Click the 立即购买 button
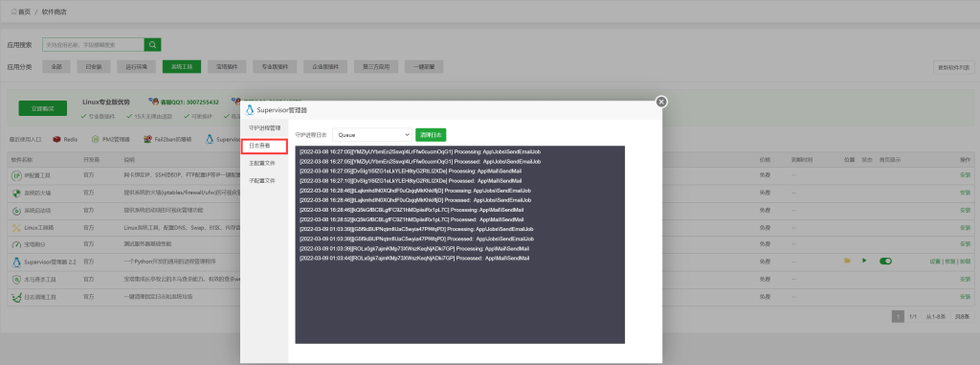This screenshot has width=980, height=365. pos(42,108)
